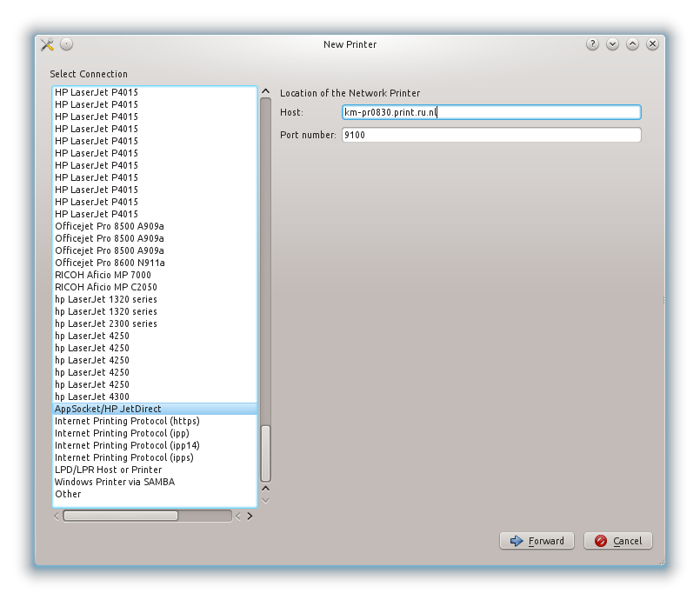Click the list's scroll-up arrow
The height and width of the screenshot is (600, 700).
pyautogui.click(x=266, y=90)
